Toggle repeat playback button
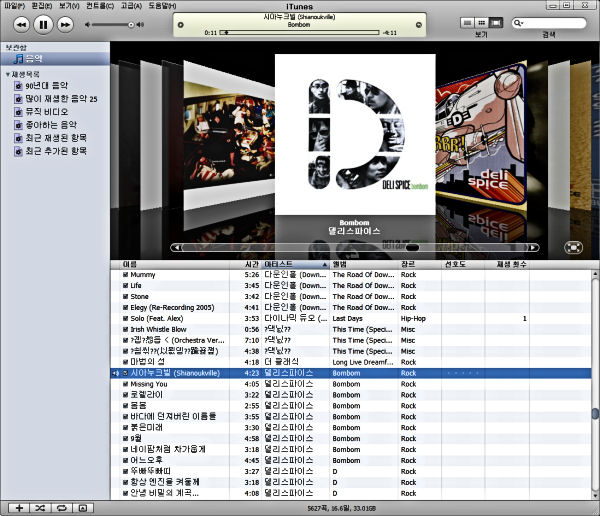This screenshot has width=600, height=516. pos(62,508)
